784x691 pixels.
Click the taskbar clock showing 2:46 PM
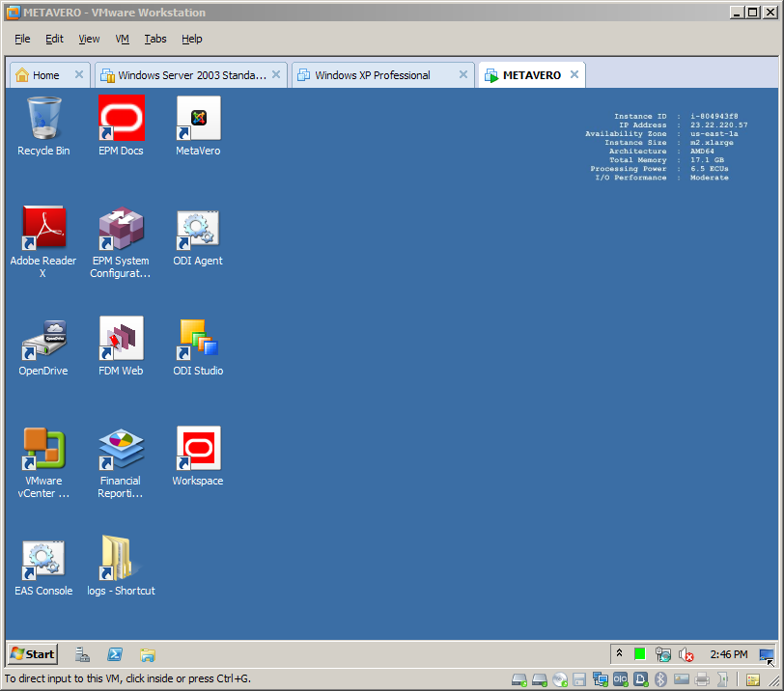pyautogui.click(x=728, y=654)
